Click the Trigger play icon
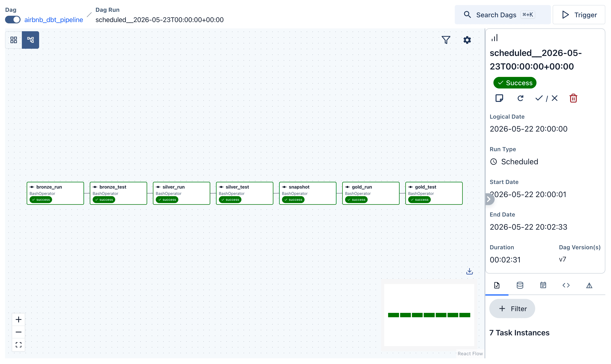Screen dimensions: 611x364 click(566, 15)
